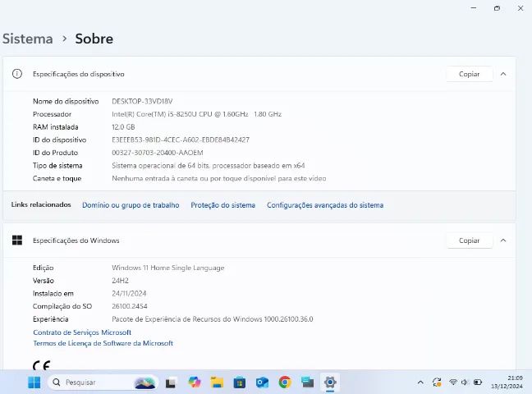This screenshot has width=532, height=394.
Task: Open File Explorer from taskbar
Action: 217,383
